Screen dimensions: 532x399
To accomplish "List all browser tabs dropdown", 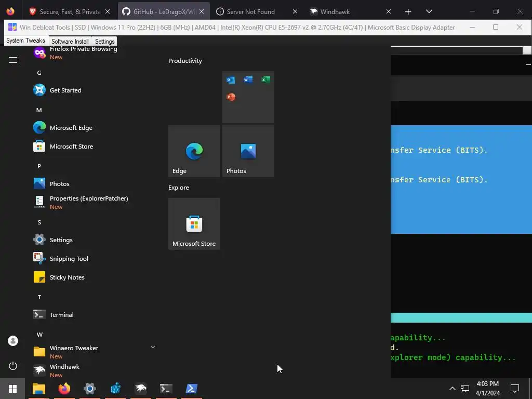I will 429,11.
